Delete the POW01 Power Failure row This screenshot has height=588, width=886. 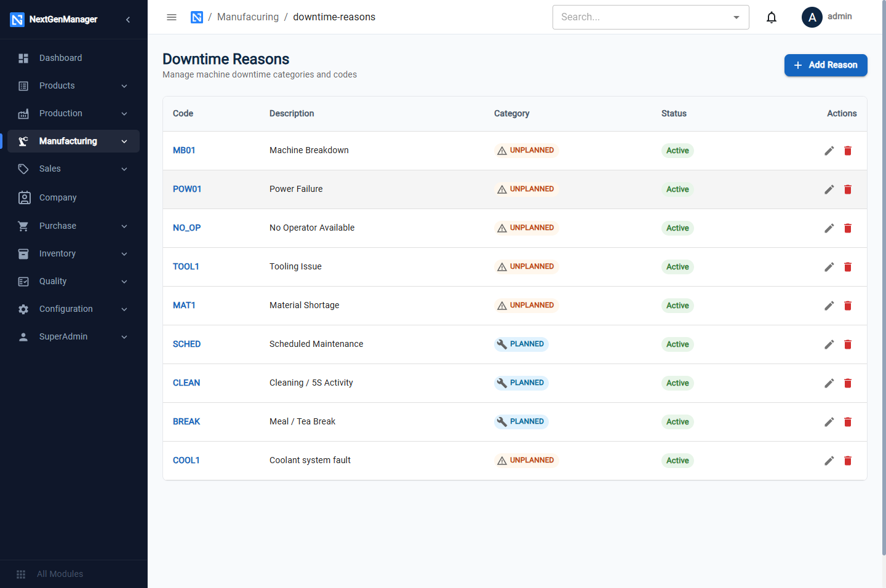pyautogui.click(x=848, y=189)
